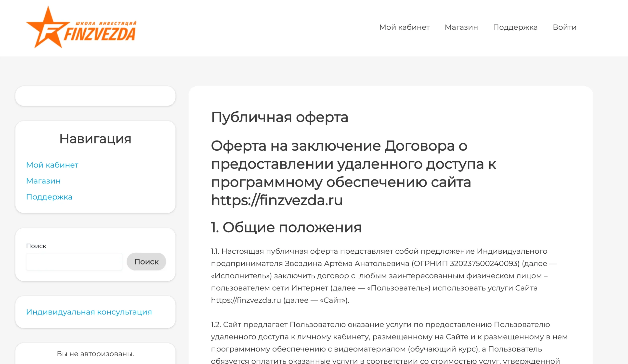Open the "Поддержка" link under Навигация
The height and width of the screenshot is (364, 628).
point(49,197)
